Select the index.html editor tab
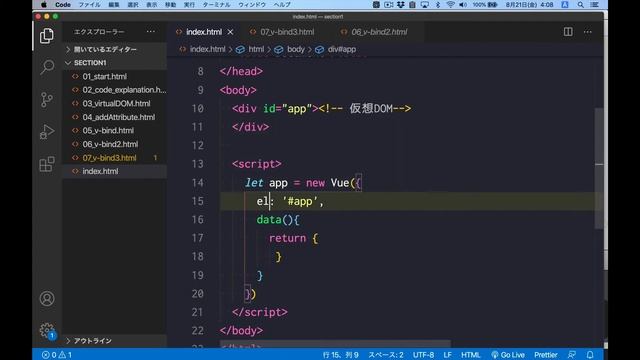640x360 pixels. [204, 32]
